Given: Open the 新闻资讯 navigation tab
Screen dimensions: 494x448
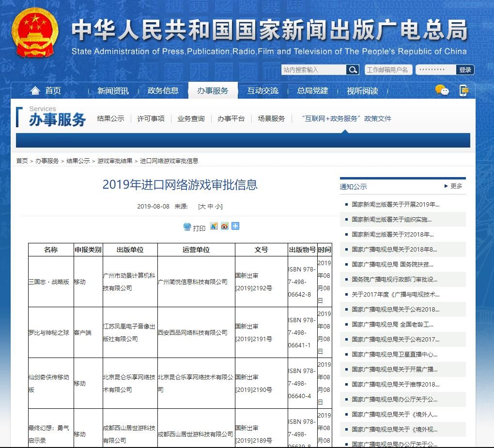Looking at the screenshot, I should coord(113,90).
